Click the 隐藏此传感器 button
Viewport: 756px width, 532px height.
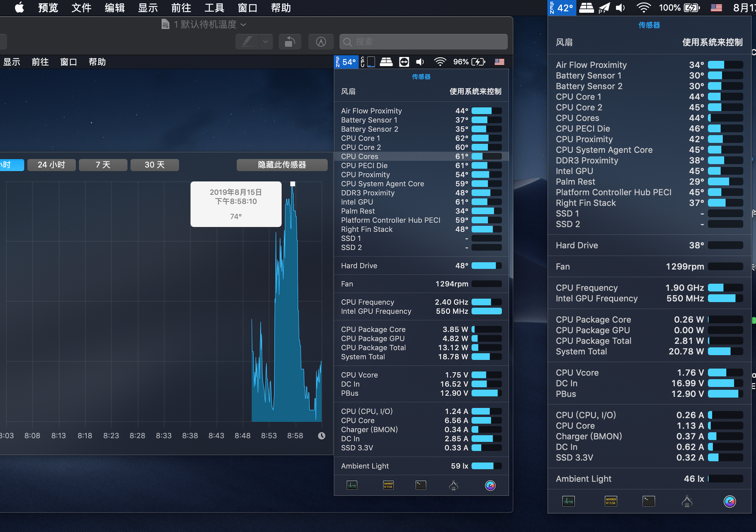click(282, 165)
